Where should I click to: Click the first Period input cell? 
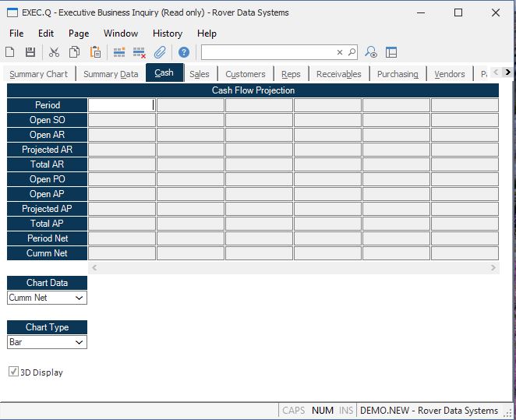(x=122, y=105)
